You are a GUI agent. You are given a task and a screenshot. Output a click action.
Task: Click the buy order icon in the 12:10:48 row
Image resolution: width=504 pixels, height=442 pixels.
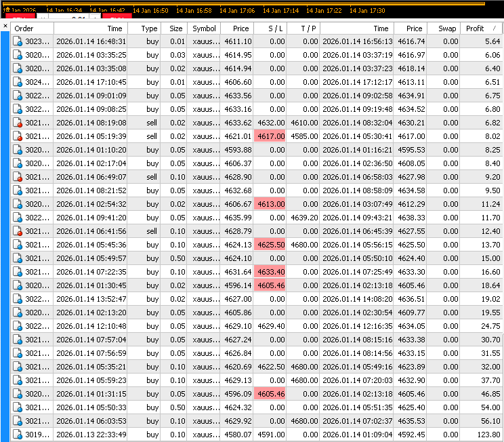click(x=18, y=326)
